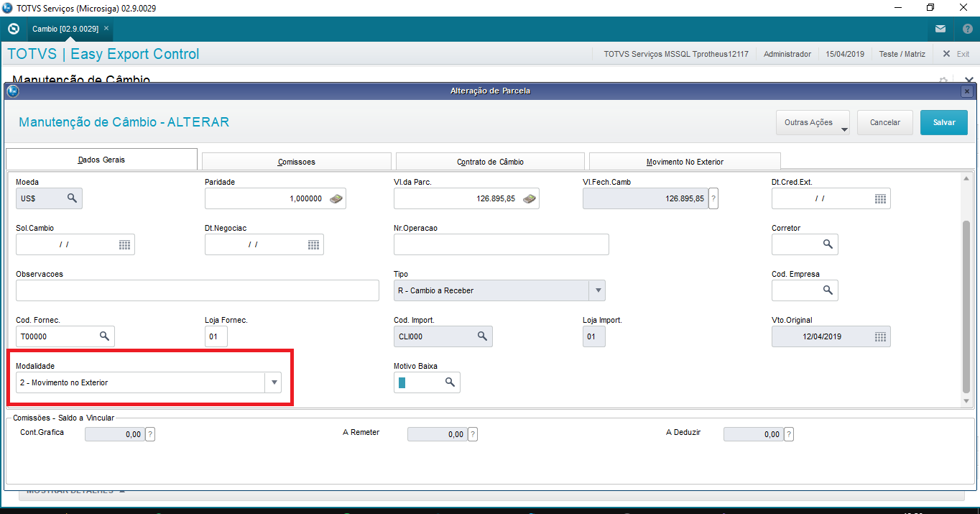Focus the Nr.Operacao input field
Screen dimensions: 980x514
pos(501,244)
